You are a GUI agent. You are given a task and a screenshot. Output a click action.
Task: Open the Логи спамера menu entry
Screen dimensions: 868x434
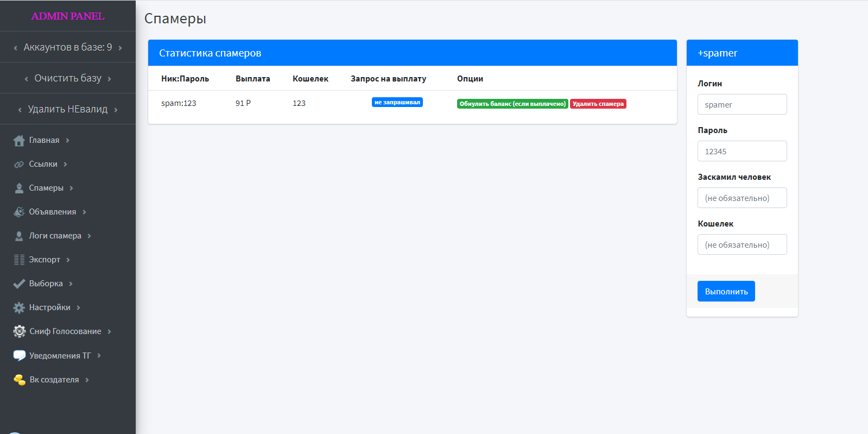[x=55, y=236]
